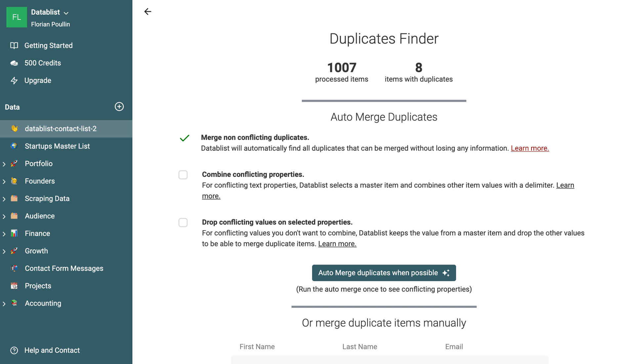Click the Email column header
The width and height of the screenshot is (635, 364).
click(x=454, y=347)
